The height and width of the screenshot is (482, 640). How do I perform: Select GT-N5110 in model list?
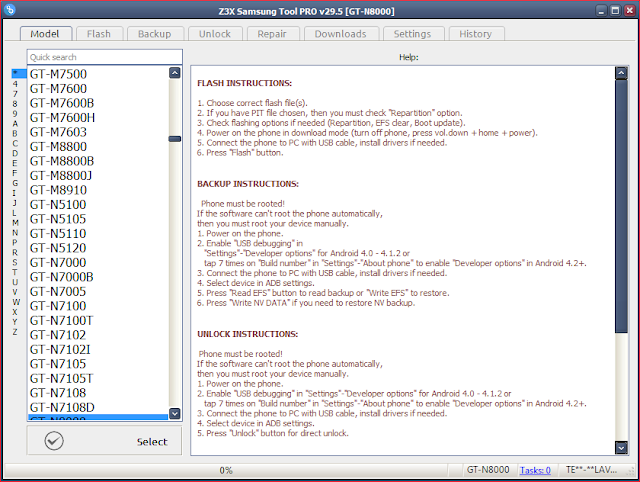(98, 233)
